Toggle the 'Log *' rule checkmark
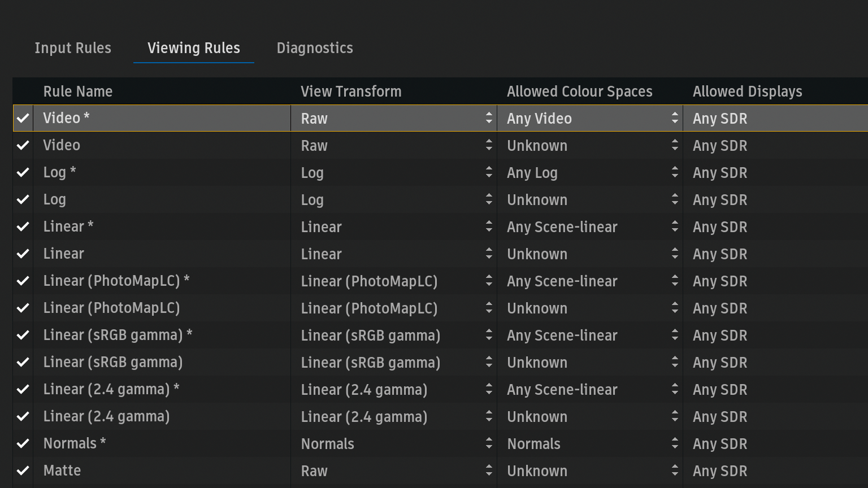Viewport: 868px width, 488px height. pyautogui.click(x=23, y=173)
